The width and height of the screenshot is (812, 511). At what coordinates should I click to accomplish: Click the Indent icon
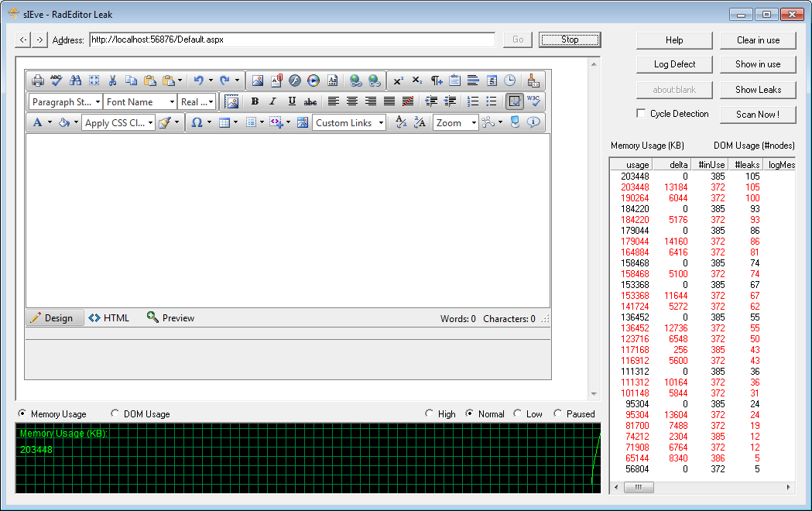point(431,101)
